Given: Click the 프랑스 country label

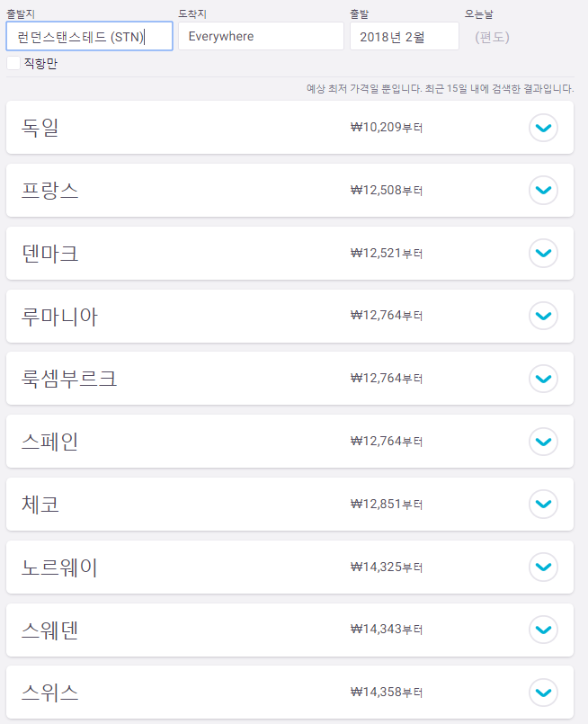Looking at the screenshot, I should 49,191.
